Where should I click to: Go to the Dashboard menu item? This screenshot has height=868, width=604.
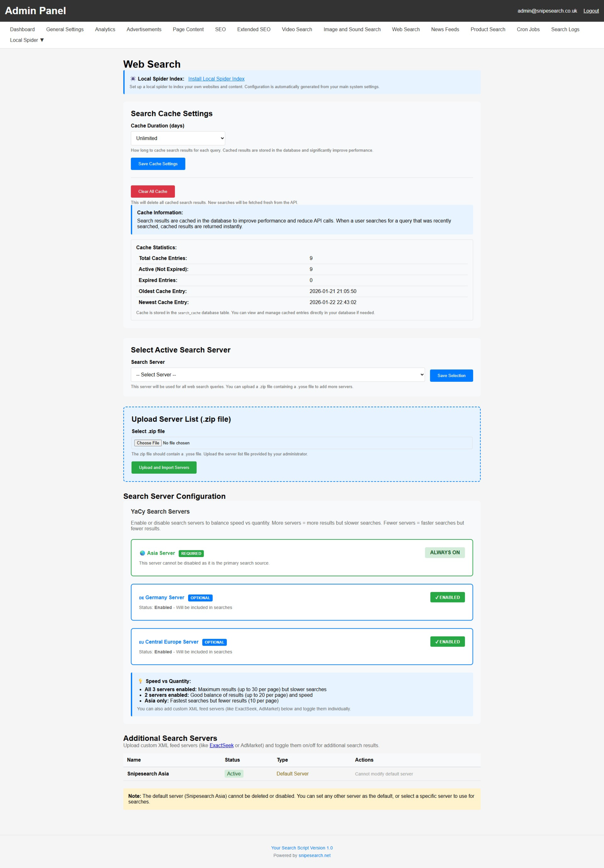[x=22, y=29]
